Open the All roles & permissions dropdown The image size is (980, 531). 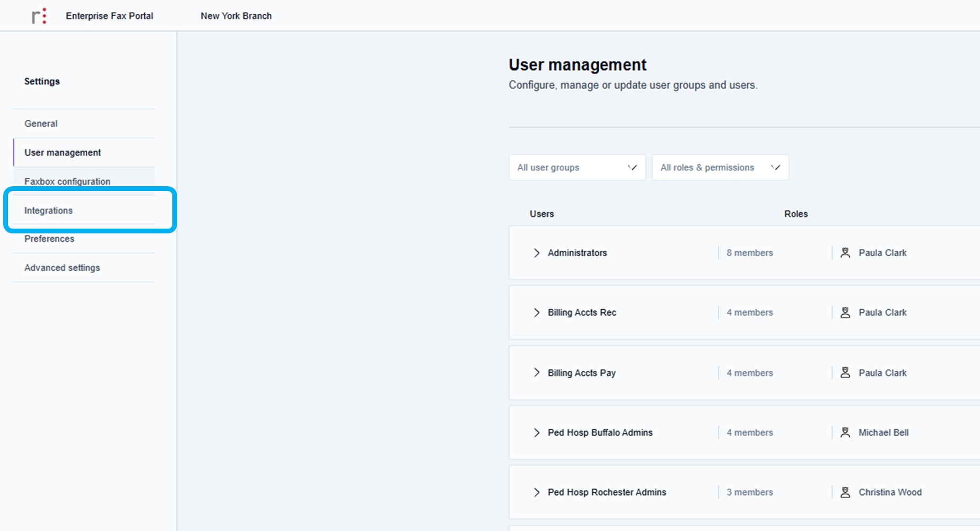point(720,168)
